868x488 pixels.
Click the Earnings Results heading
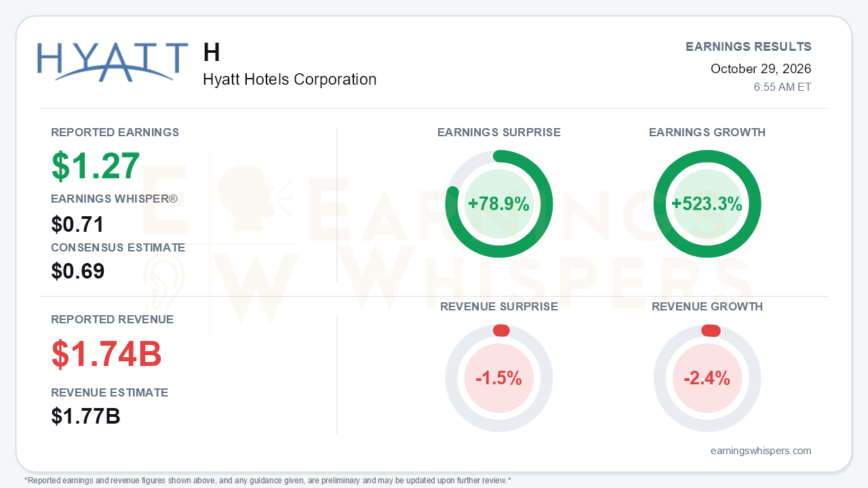coord(749,47)
